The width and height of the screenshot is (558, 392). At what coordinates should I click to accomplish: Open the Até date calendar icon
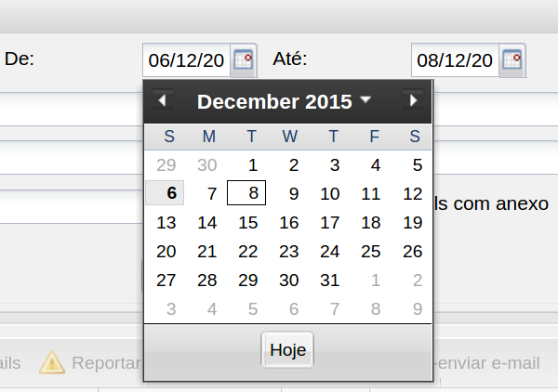pyautogui.click(x=512, y=60)
